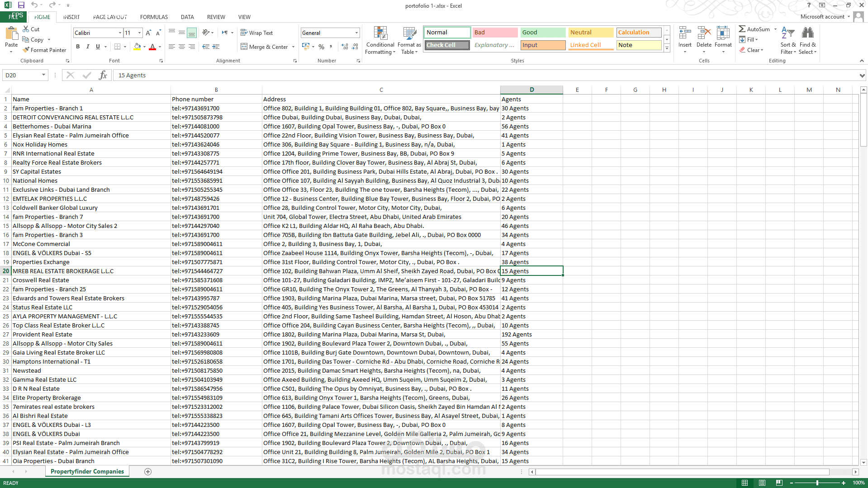Add a new sheet with the plus icon
868x488 pixels.
147,471
